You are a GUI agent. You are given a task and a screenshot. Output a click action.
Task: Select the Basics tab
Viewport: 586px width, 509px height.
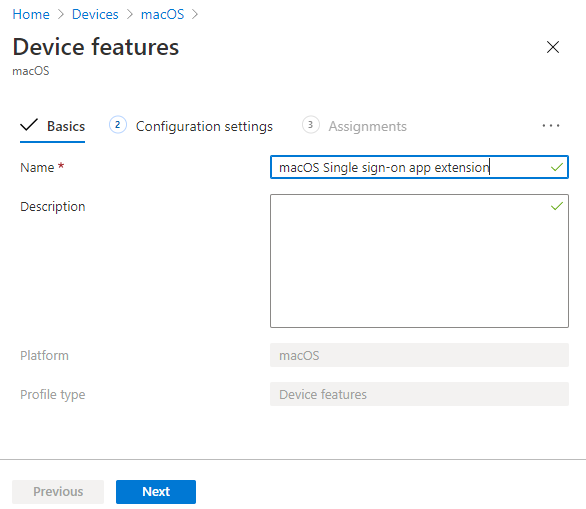click(x=52, y=126)
